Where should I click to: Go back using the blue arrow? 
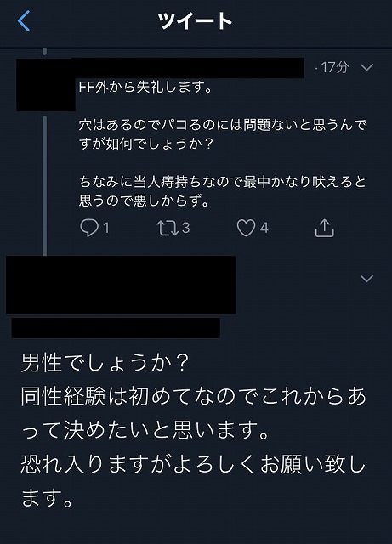point(23,20)
